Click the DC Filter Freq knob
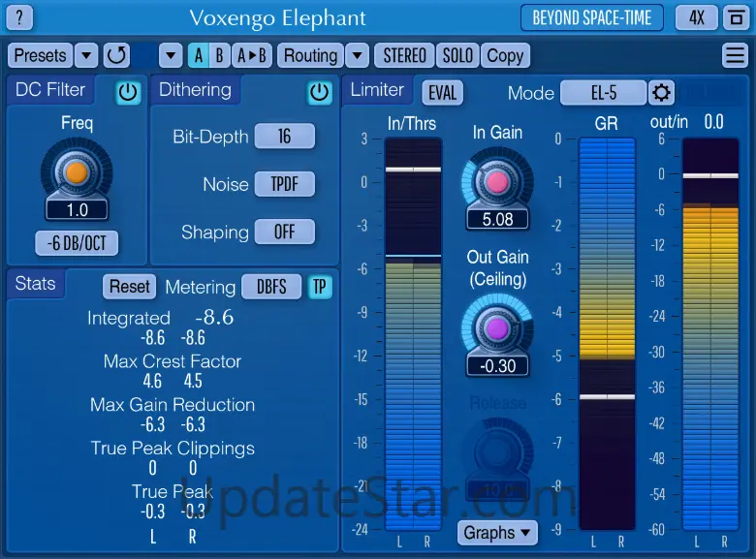The width and height of the screenshot is (756, 559). [77, 172]
